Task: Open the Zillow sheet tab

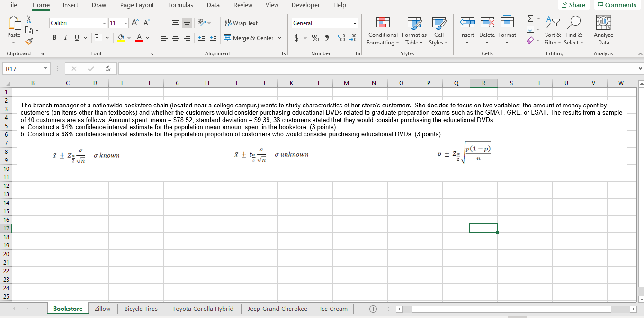Action: (x=102, y=309)
